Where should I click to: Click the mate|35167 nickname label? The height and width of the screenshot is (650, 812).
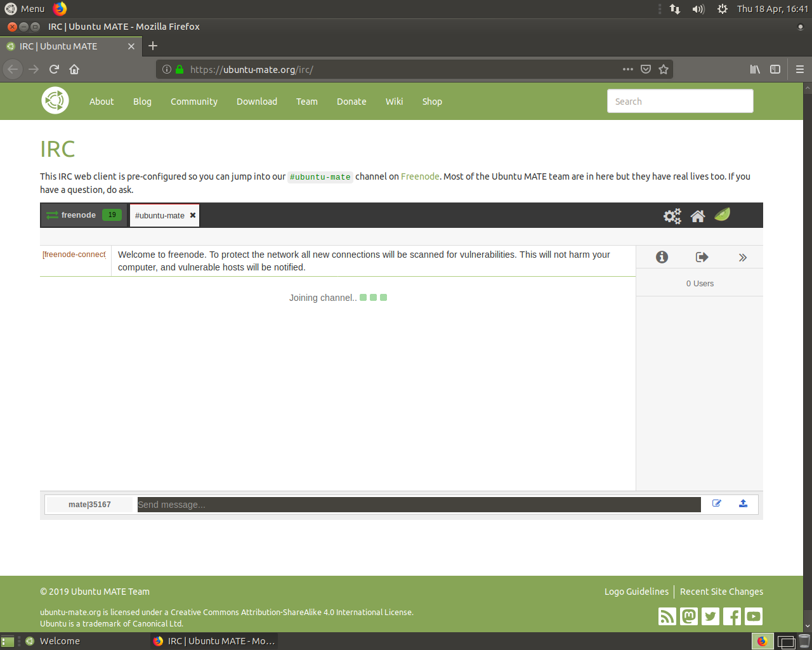(x=89, y=505)
